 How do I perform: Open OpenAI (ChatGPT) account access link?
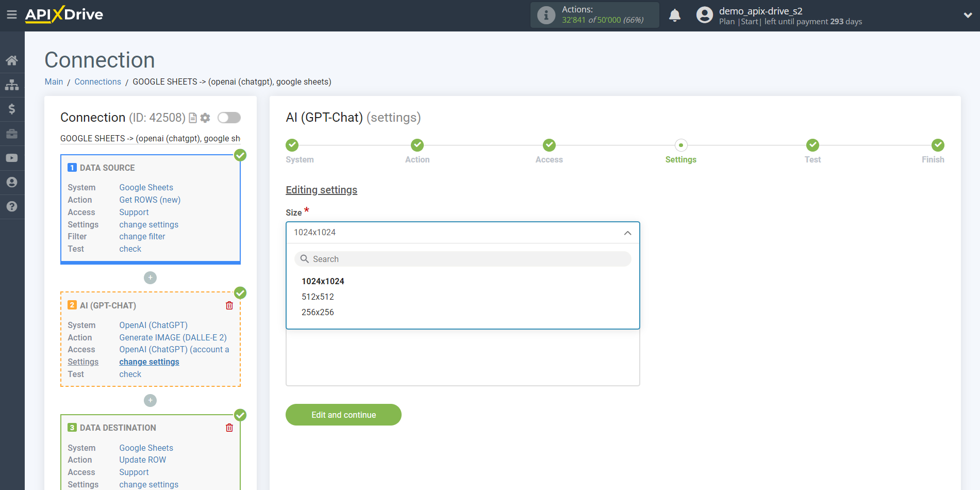tap(174, 349)
